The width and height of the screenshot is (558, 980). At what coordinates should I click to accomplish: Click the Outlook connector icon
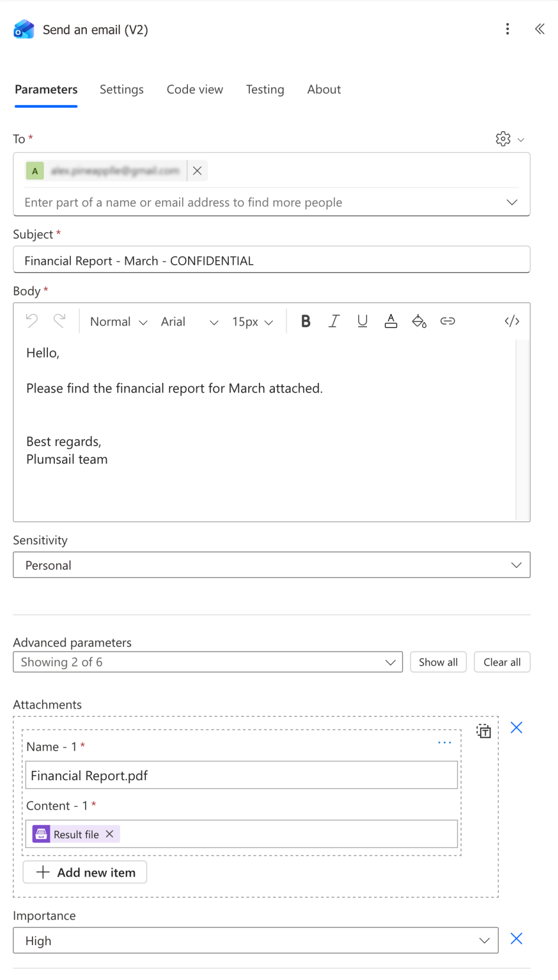(24, 29)
